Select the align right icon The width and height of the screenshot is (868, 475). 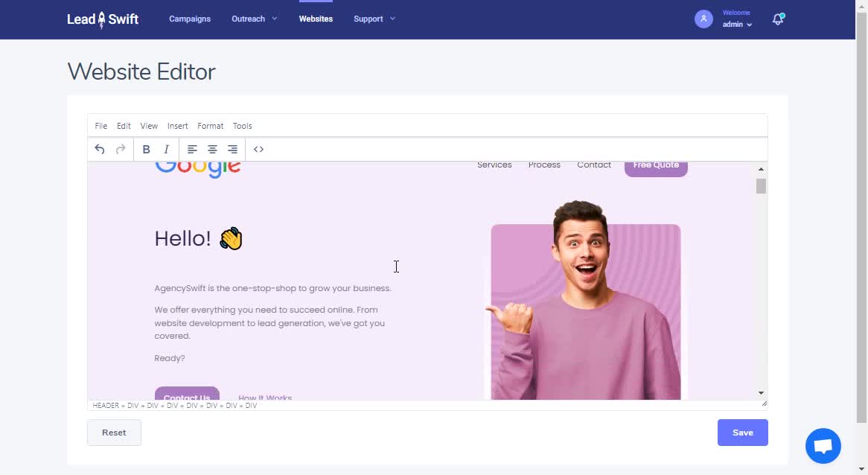pos(232,149)
